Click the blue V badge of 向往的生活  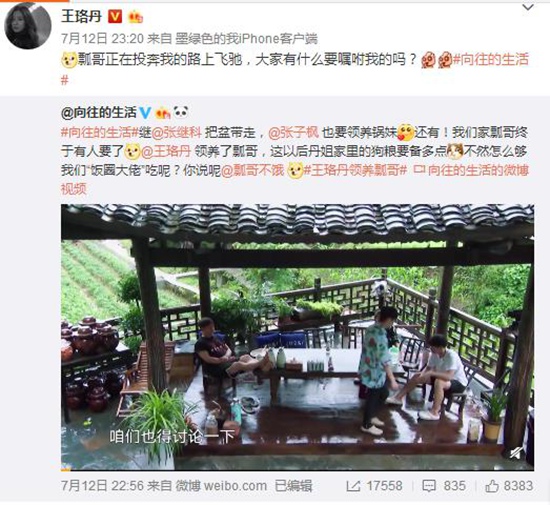(145, 113)
